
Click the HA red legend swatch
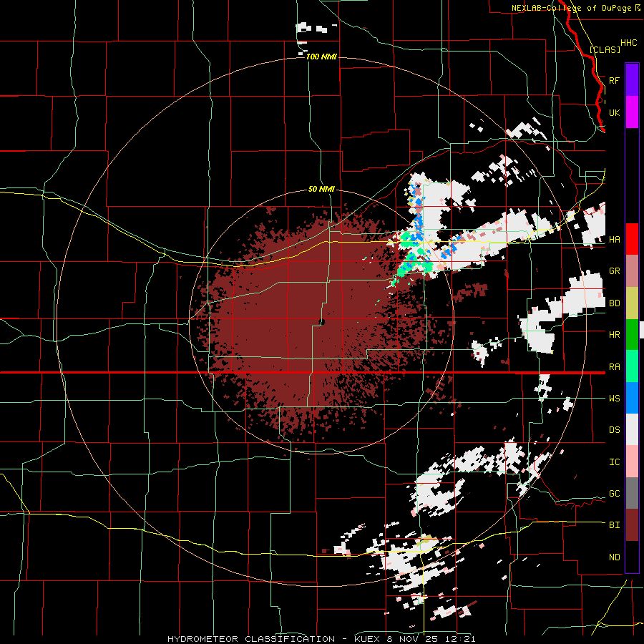pos(632,239)
